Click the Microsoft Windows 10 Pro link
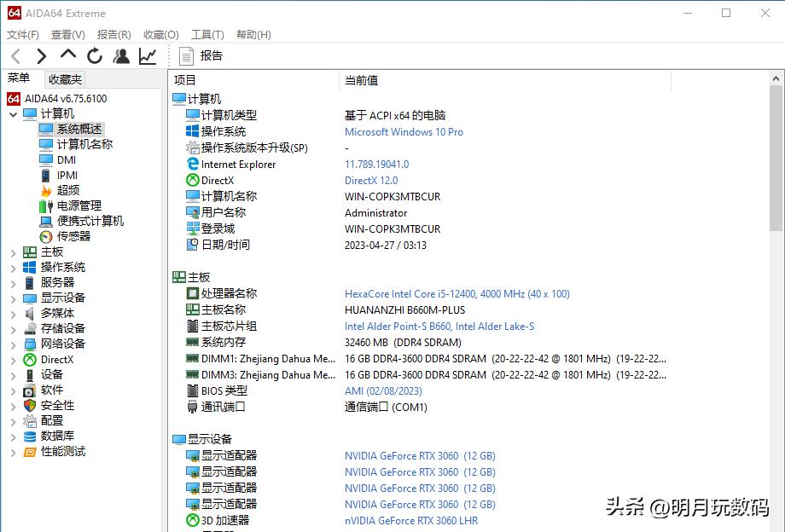 coord(404,131)
